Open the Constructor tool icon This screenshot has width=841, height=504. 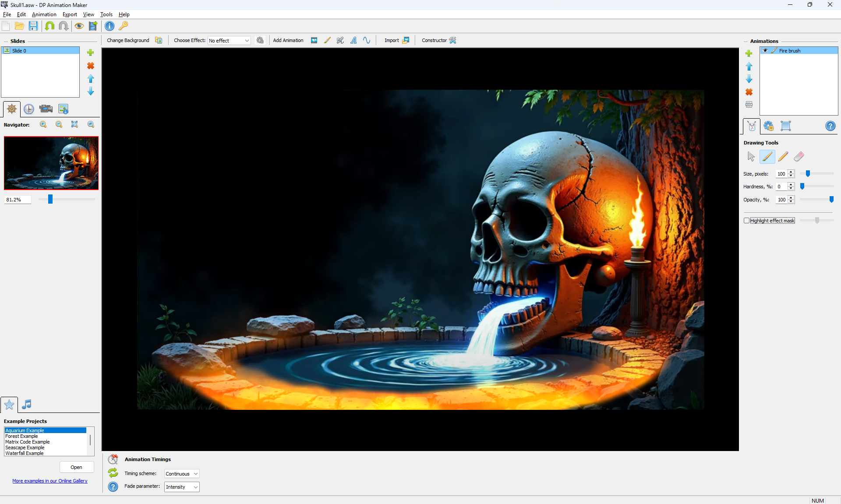point(453,40)
